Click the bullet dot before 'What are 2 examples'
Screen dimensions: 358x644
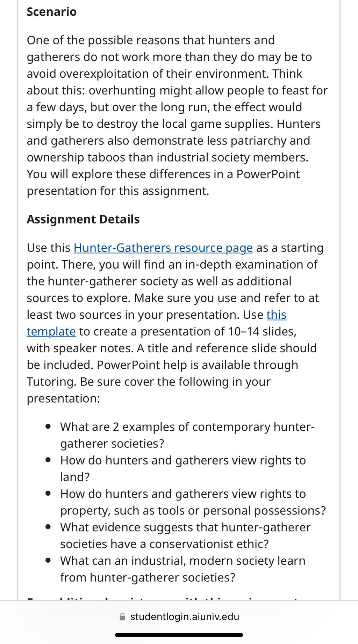coord(49,427)
